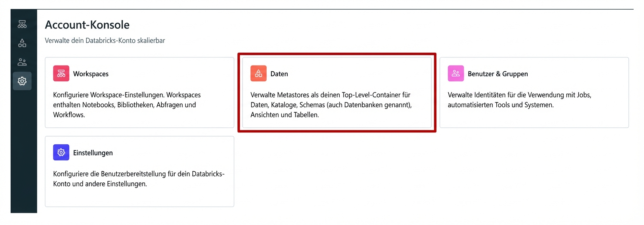Select the Settings gear in the sidebar
Image resolution: width=644 pixels, height=225 pixels.
coord(22,81)
